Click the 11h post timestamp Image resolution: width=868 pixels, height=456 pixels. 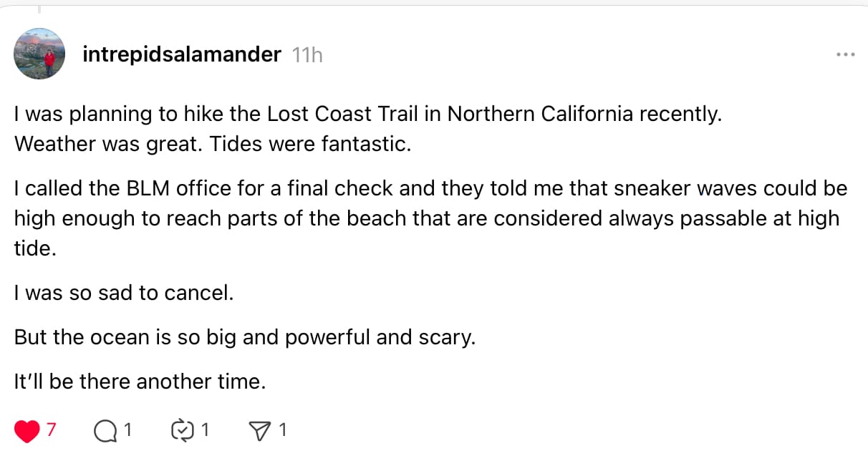[x=307, y=55]
